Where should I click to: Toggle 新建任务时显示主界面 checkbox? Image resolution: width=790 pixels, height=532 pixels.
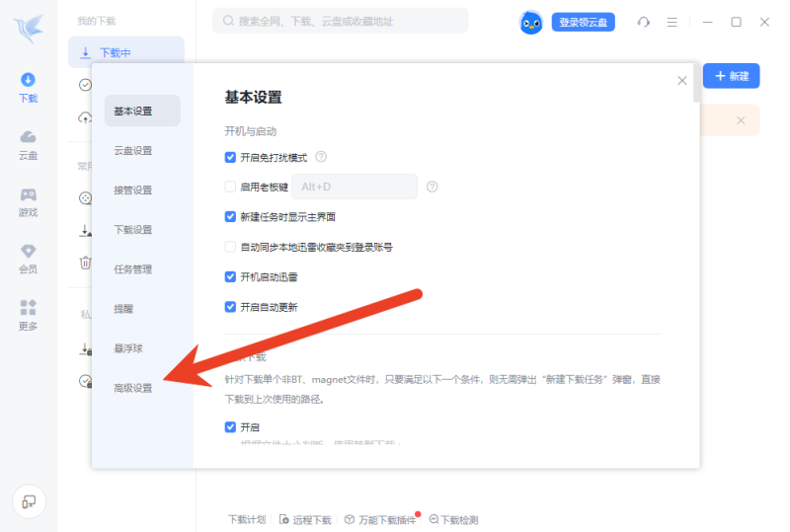[230, 216]
